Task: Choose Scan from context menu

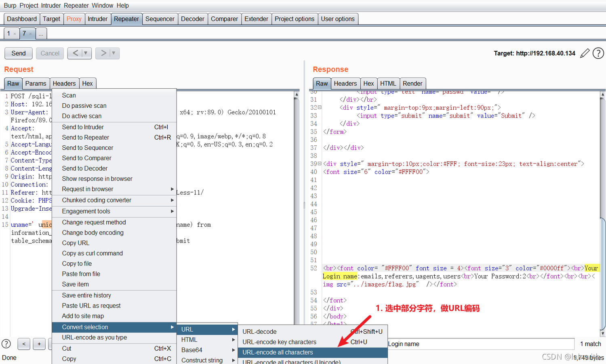Action: pos(114,96)
